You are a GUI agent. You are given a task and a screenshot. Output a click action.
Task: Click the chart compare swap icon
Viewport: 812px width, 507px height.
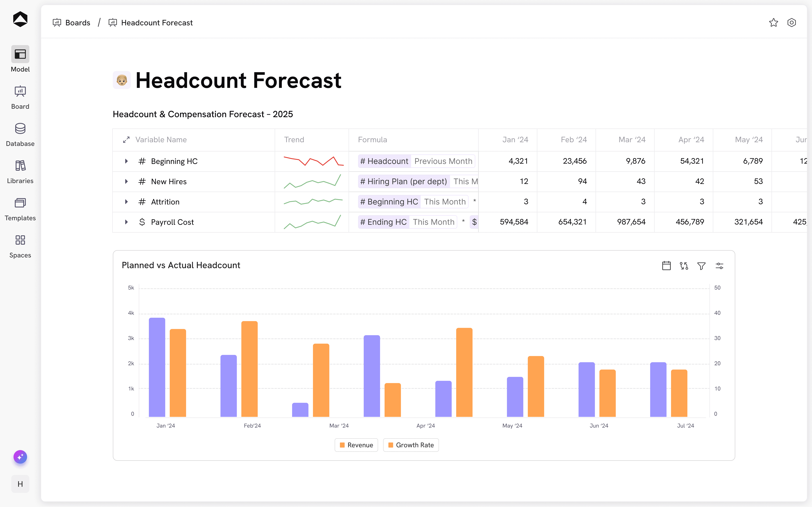684,266
